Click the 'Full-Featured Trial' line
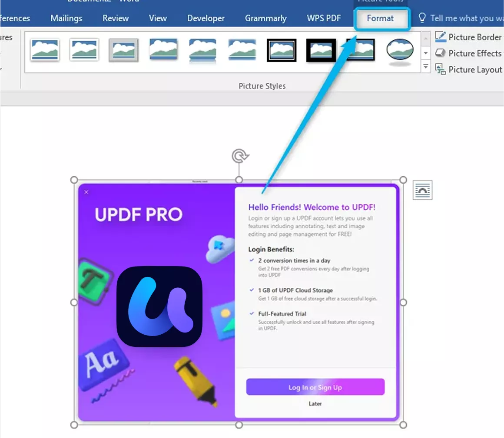The image size is (504, 438). (282, 314)
